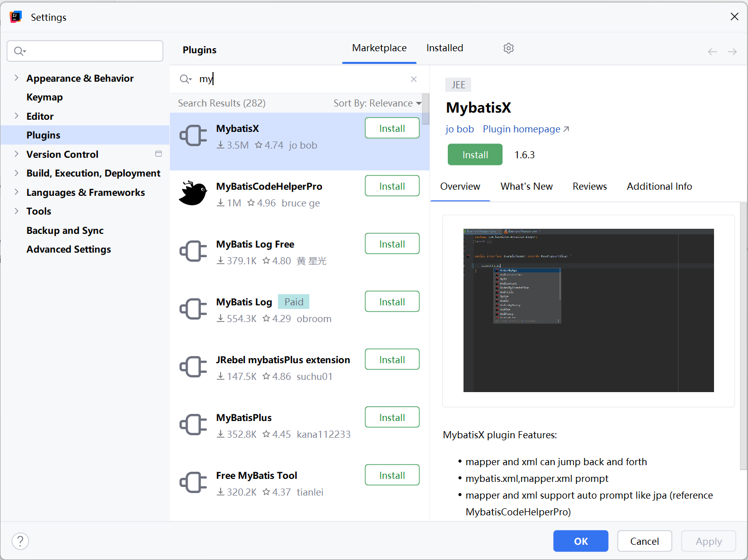
Task: Click the plugin details vertical scrollbar
Action: [x=743, y=336]
